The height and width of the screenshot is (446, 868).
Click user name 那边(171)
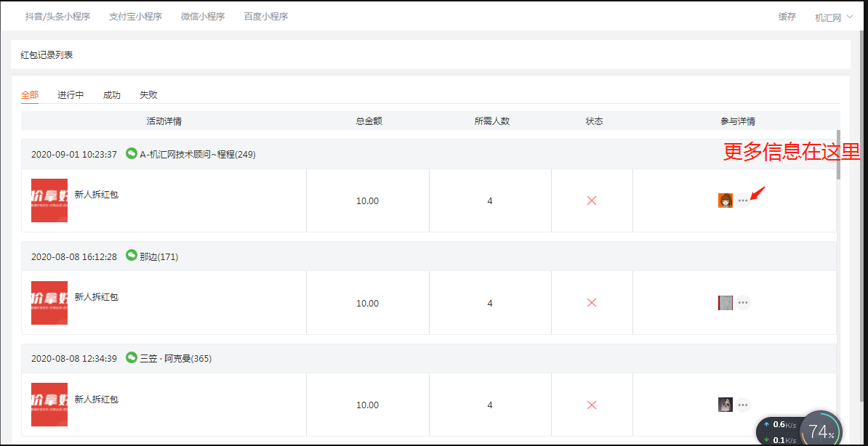(x=159, y=256)
